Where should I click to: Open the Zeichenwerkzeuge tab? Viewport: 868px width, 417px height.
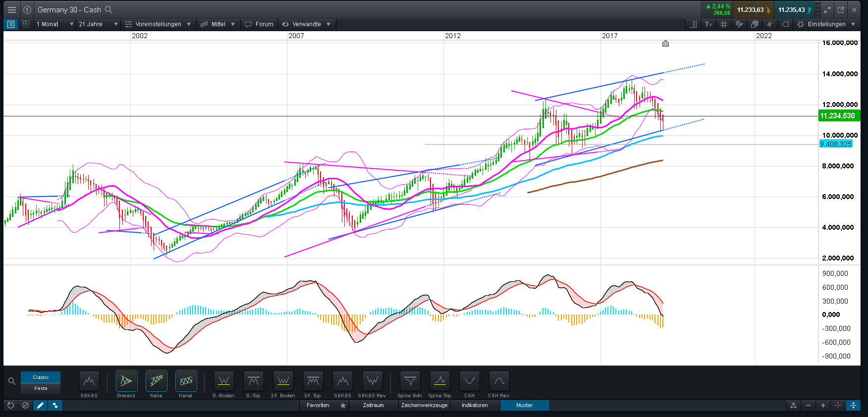(424, 406)
